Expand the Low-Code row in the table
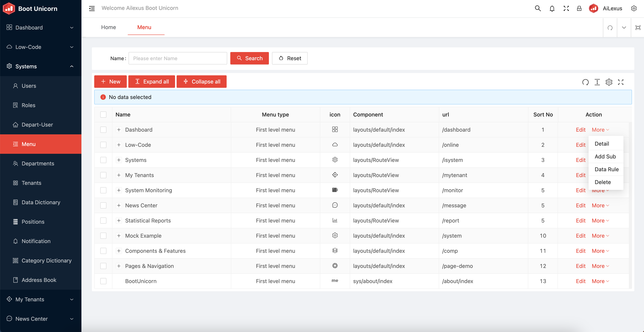Image resolution: width=644 pixels, height=332 pixels. (x=119, y=145)
